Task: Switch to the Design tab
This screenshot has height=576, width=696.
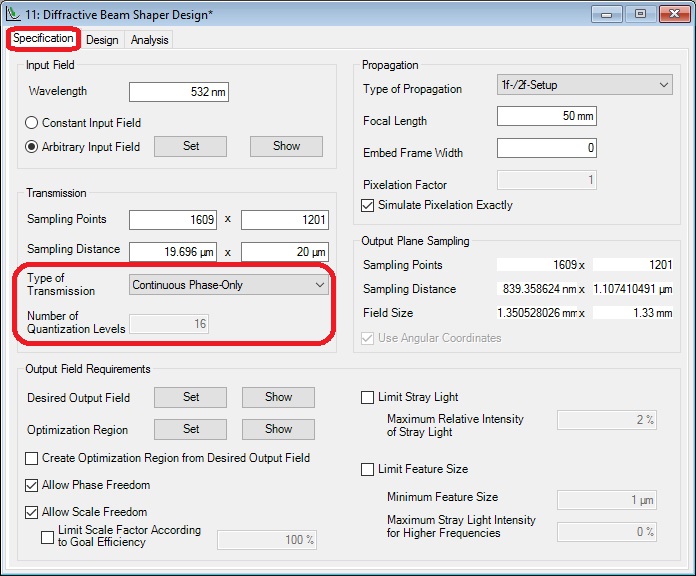Action: pyautogui.click(x=101, y=40)
